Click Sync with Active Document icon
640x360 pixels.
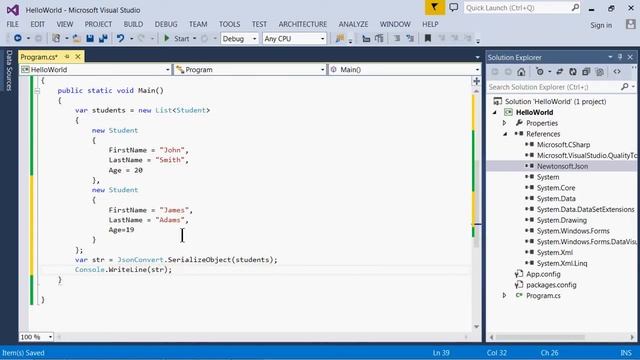click(x=560, y=72)
